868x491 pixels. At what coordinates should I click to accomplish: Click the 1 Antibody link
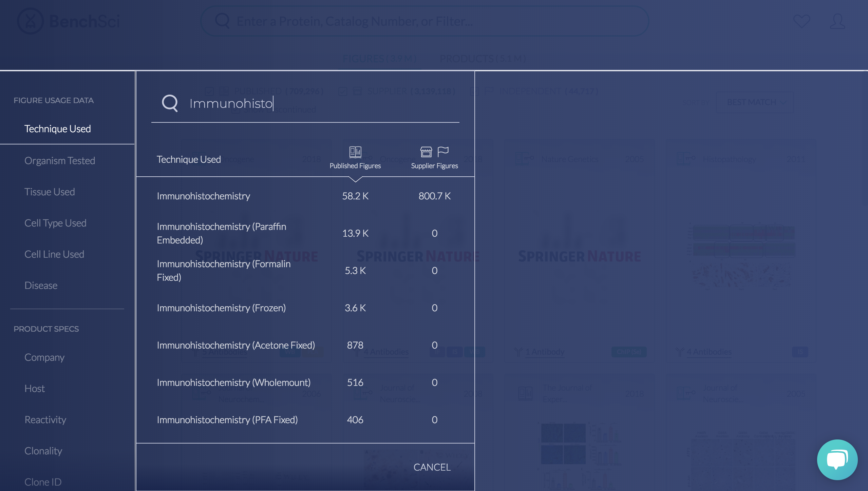(545, 352)
